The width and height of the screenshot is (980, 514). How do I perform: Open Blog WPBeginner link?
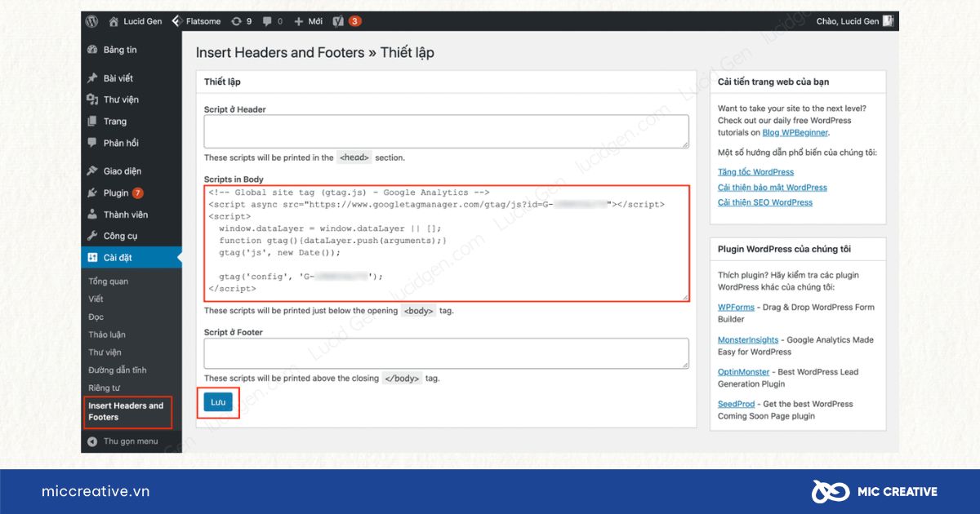[795, 132]
